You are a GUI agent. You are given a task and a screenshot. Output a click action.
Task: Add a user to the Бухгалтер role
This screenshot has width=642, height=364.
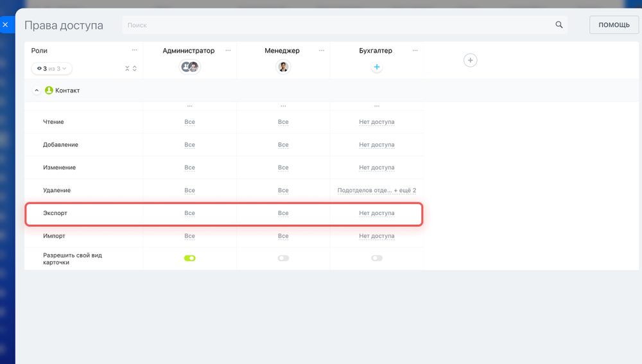pyautogui.click(x=377, y=67)
